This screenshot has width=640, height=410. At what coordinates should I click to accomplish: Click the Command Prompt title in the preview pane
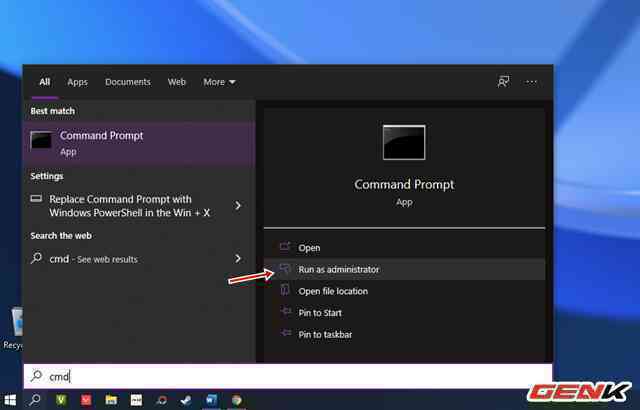tap(404, 184)
